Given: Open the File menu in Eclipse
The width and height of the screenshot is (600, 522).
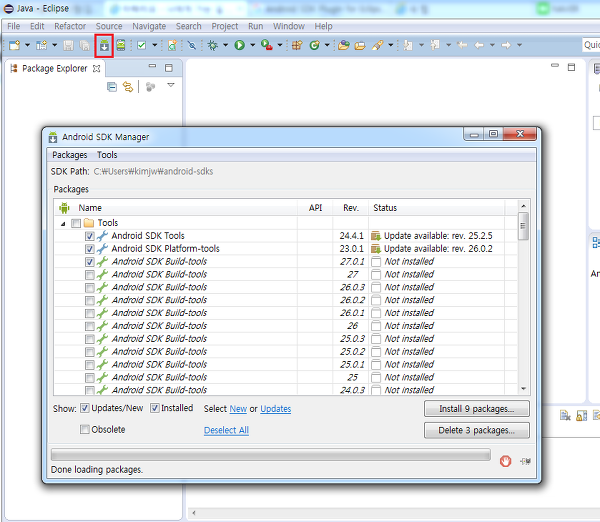Looking at the screenshot, I should [14, 26].
